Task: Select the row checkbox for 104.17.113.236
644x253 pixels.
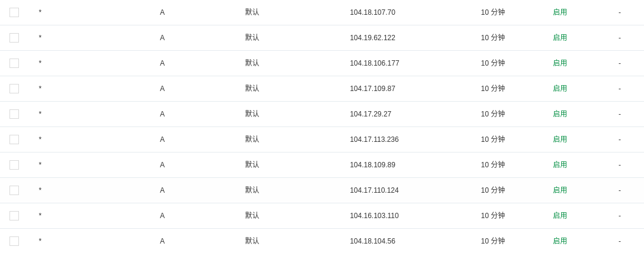Action: tap(14, 140)
